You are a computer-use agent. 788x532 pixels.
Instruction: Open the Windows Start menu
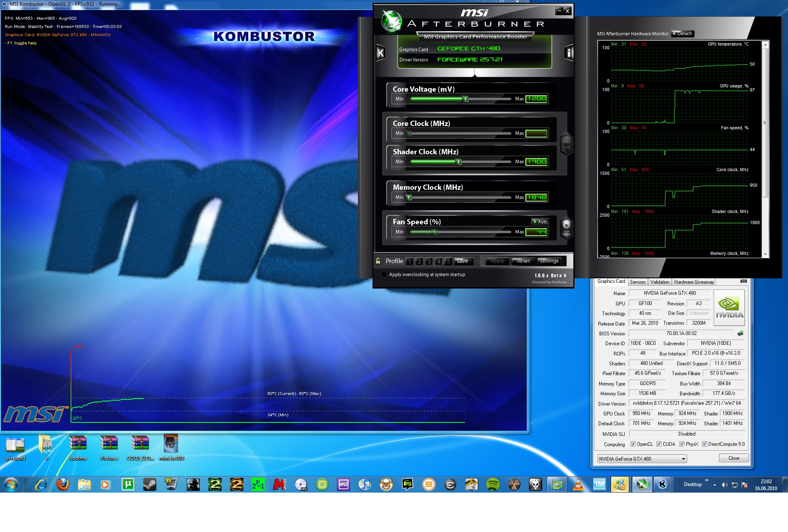tap(11, 485)
